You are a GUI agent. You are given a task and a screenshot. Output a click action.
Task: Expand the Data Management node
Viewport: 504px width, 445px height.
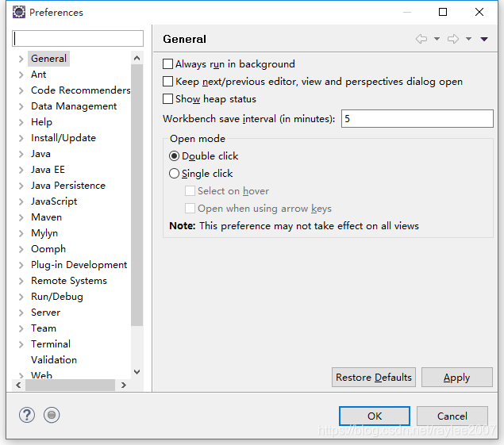click(21, 106)
